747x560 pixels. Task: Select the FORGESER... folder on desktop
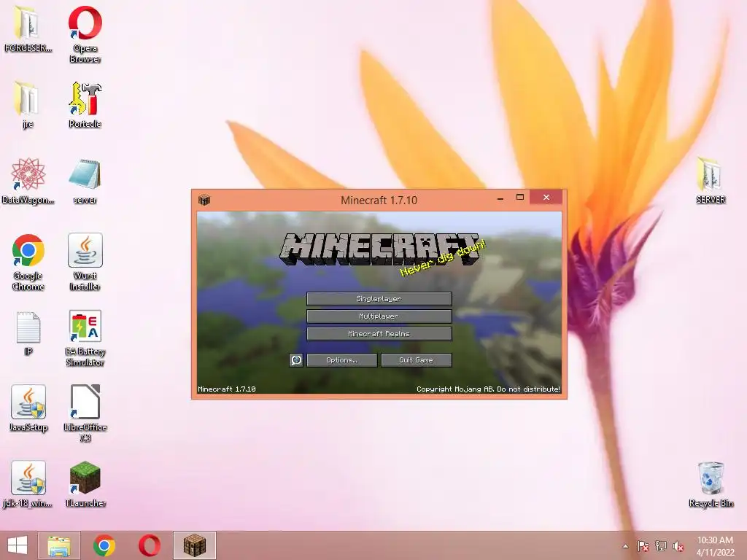tap(27, 28)
